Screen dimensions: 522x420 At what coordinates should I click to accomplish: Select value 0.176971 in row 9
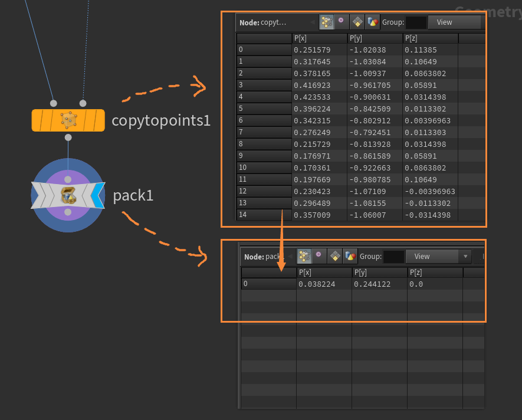point(312,156)
